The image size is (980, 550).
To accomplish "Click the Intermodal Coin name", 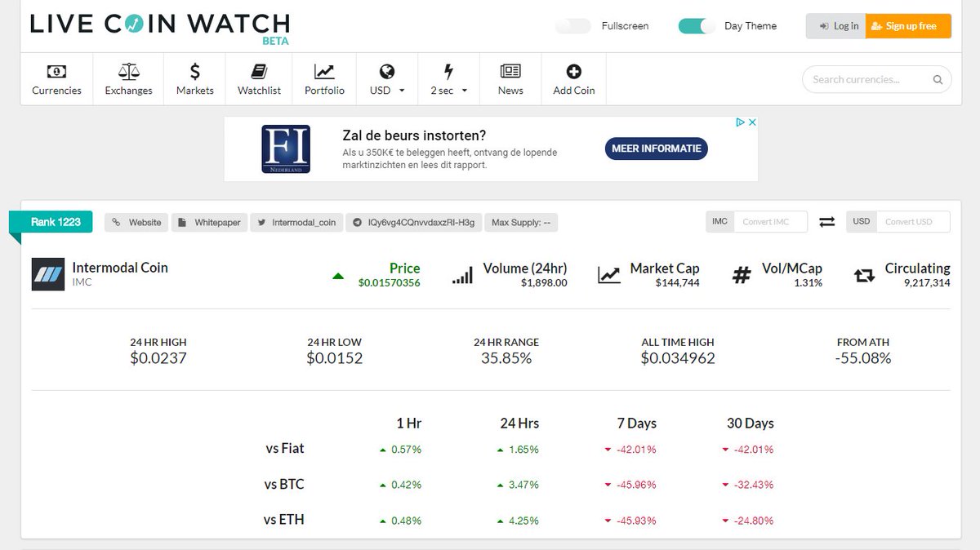I will tap(120, 268).
